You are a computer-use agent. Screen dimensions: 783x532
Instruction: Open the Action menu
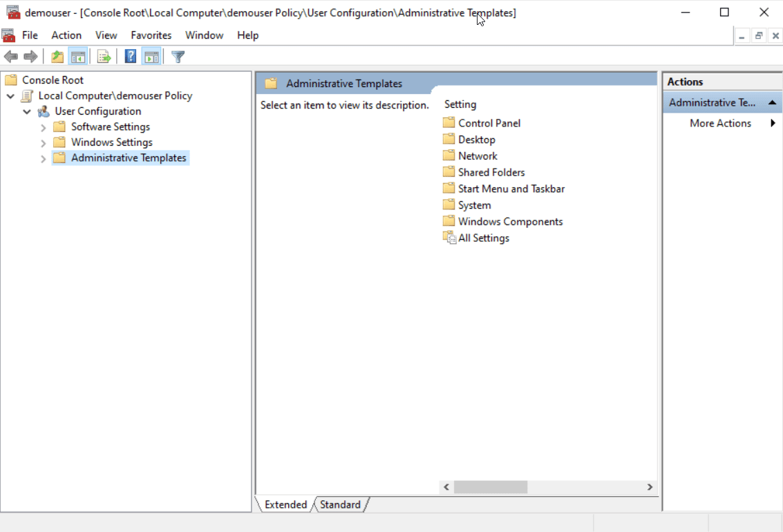66,35
